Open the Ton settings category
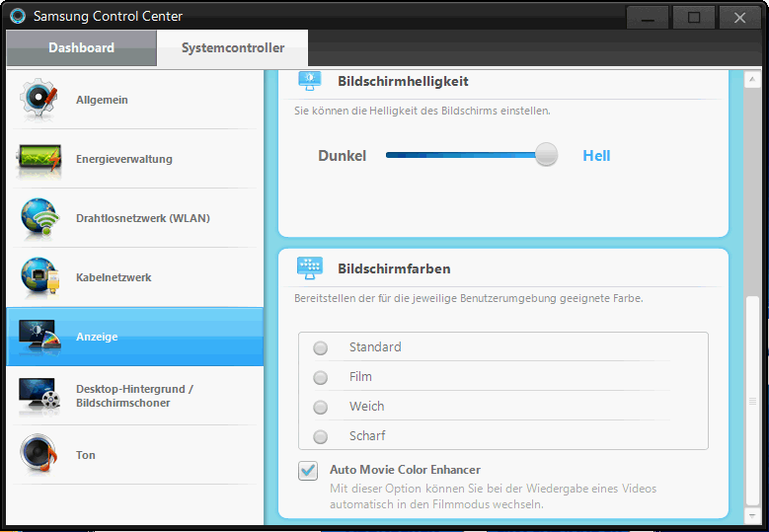The height and width of the screenshot is (532, 769). (x=135, y=455)
